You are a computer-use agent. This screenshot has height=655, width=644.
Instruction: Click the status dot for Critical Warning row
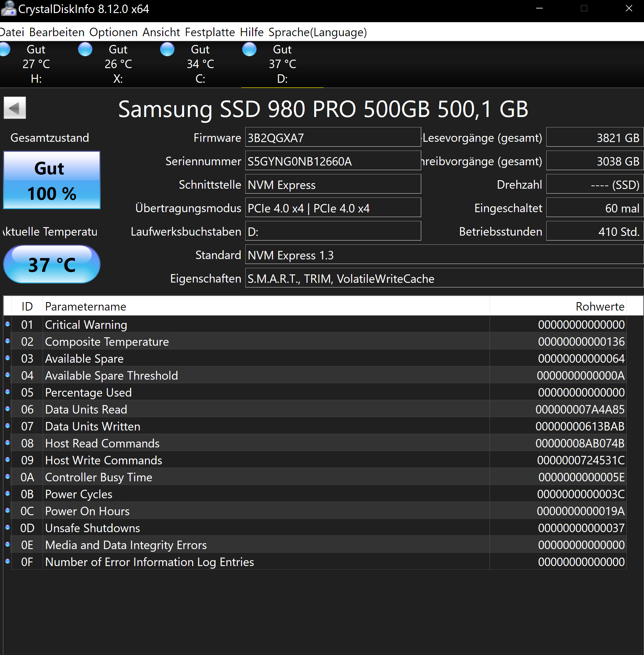pos(7,324)
